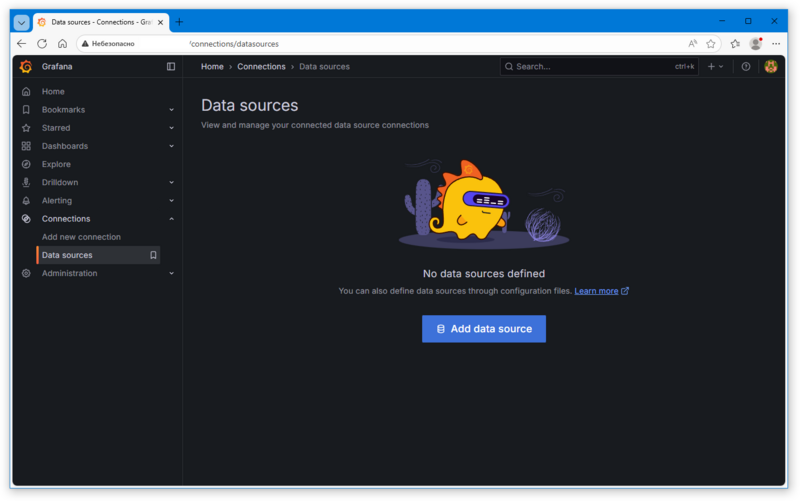
Task: Go to Home breadcrumb link
Action: point(212,66)
